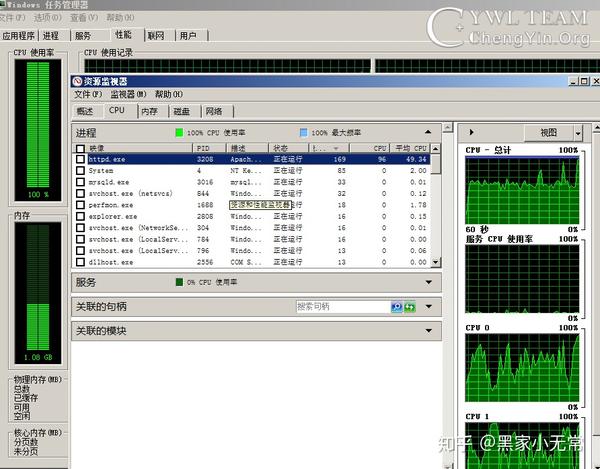600x469 pixels.
Task: Toggle the header checkbox selecting all images
Action: pyautogui.click(x=80, y=148)
